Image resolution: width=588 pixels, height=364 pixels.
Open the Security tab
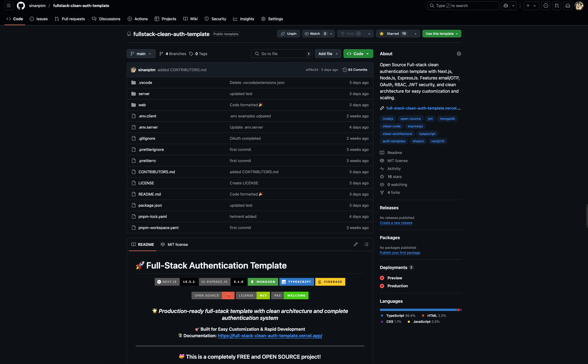click(215, 19)
